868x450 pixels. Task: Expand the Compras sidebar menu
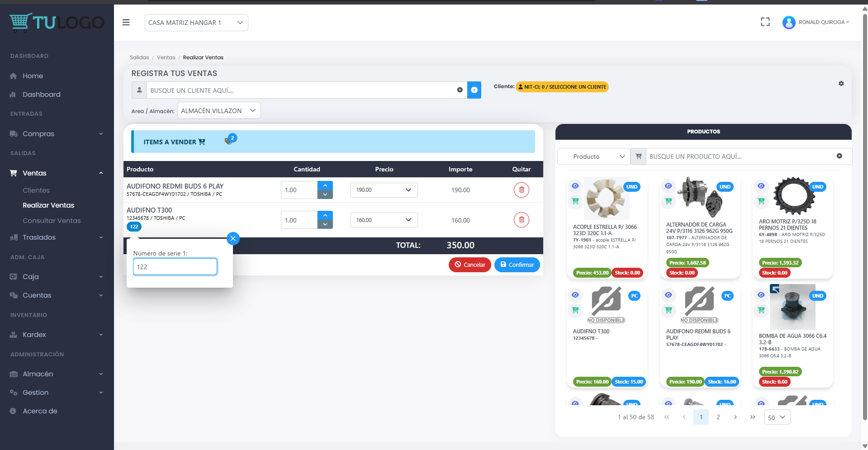coord(57,134)
